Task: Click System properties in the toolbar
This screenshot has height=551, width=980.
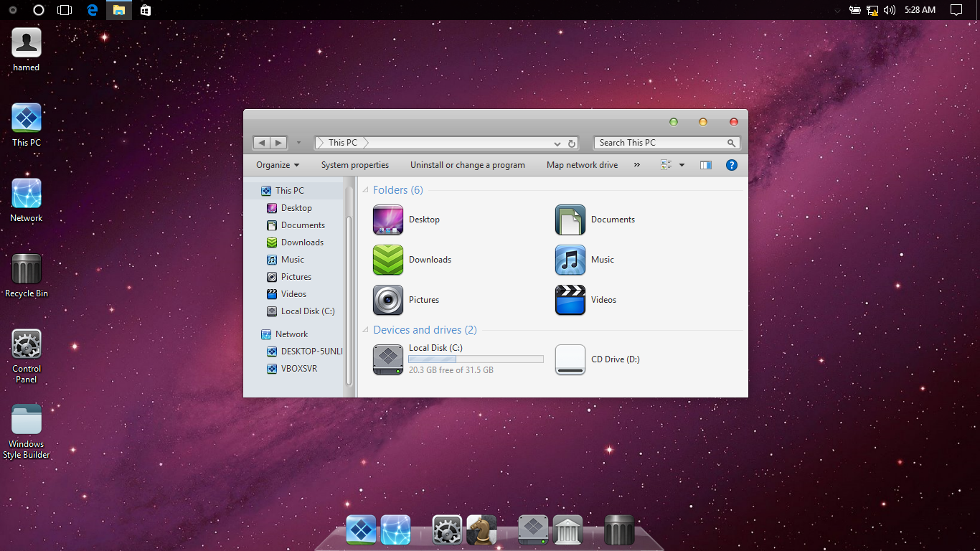Action: point(355,165)
